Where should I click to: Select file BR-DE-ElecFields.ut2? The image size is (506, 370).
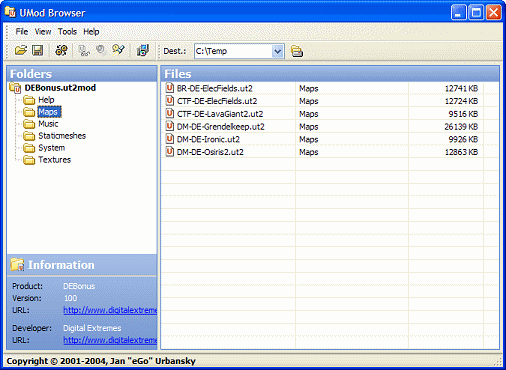215,88
